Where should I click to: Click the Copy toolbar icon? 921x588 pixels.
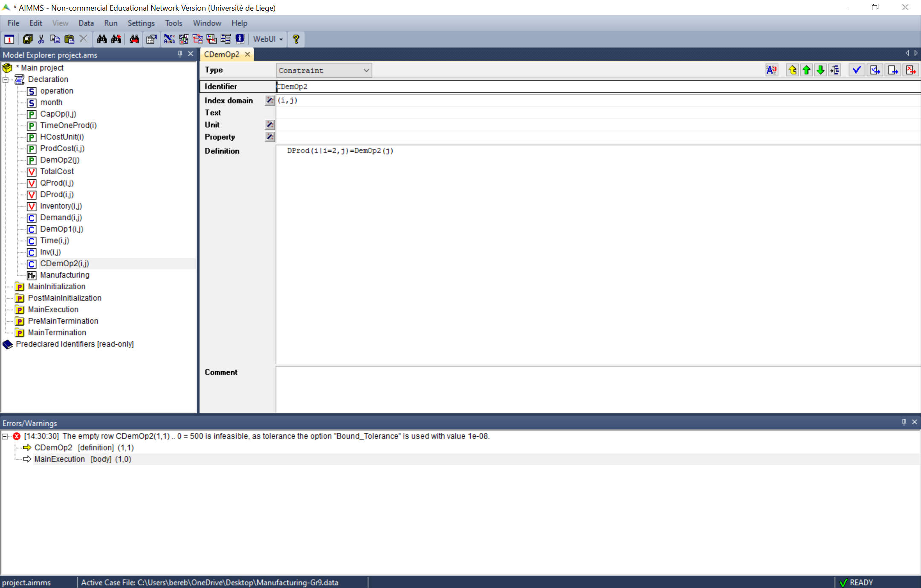pyautogui.click(x=55, y=39)
